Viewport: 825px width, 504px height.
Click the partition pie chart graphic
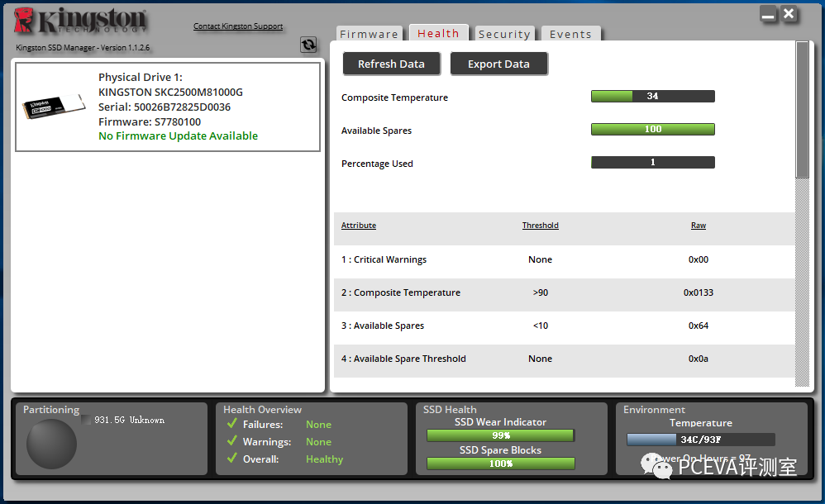click(x=51, y=444)
